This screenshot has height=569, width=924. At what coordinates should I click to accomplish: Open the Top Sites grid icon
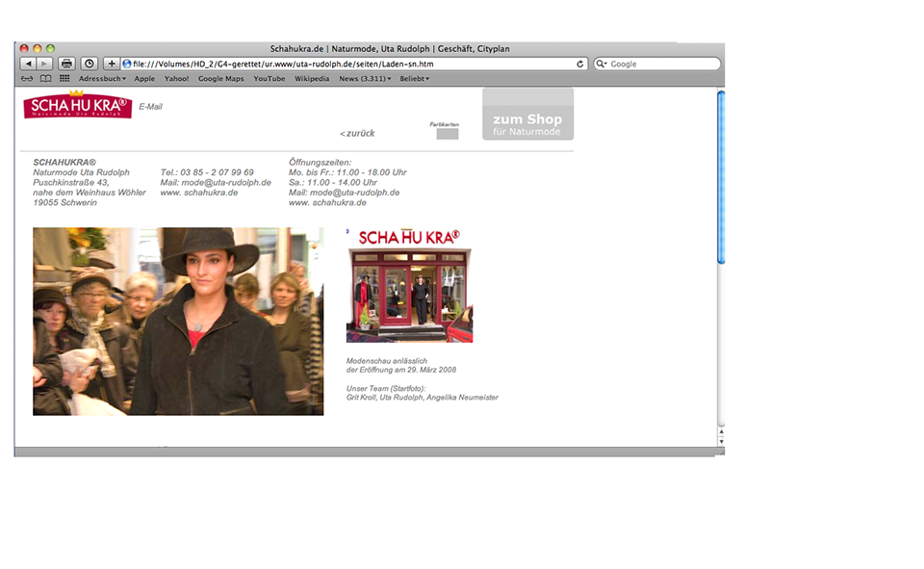coord(64,79)
